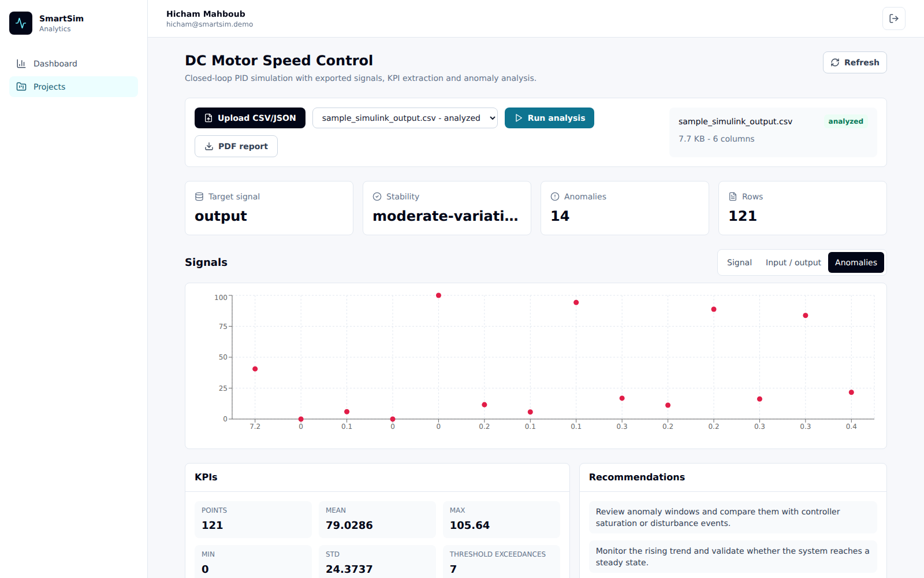Viewport: 924px width, 578px height.
Task: Click the refresh arrows icon
Action: click(835, 62)
